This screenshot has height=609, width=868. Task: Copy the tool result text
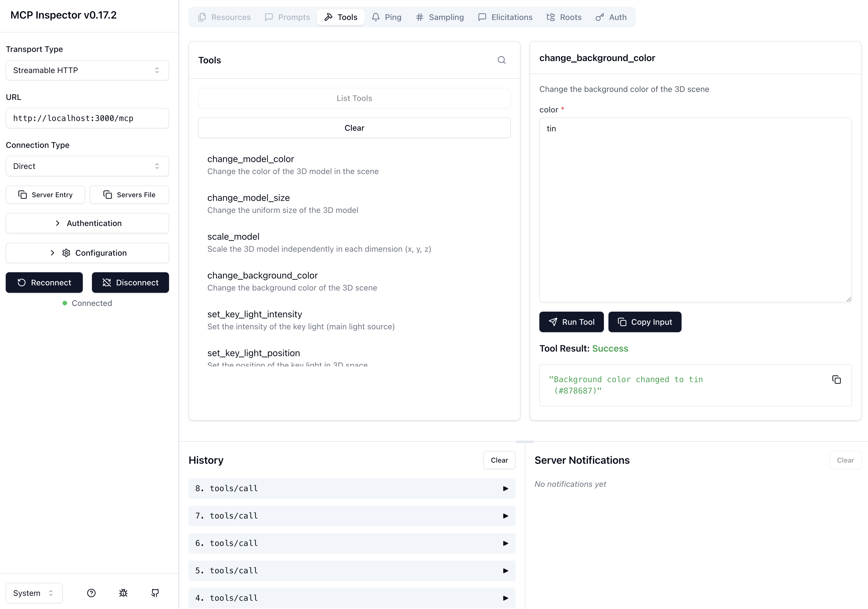point(836,379)
